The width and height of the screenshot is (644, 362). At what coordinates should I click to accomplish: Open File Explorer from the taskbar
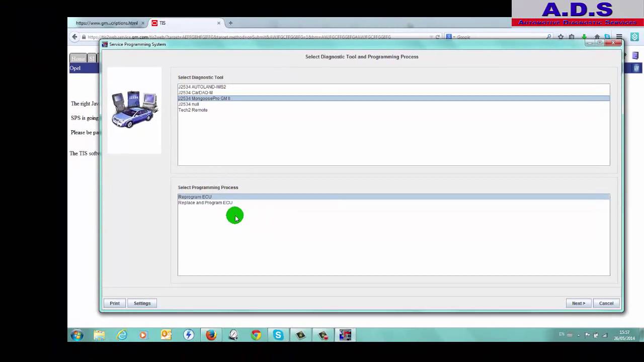point(99,335)
